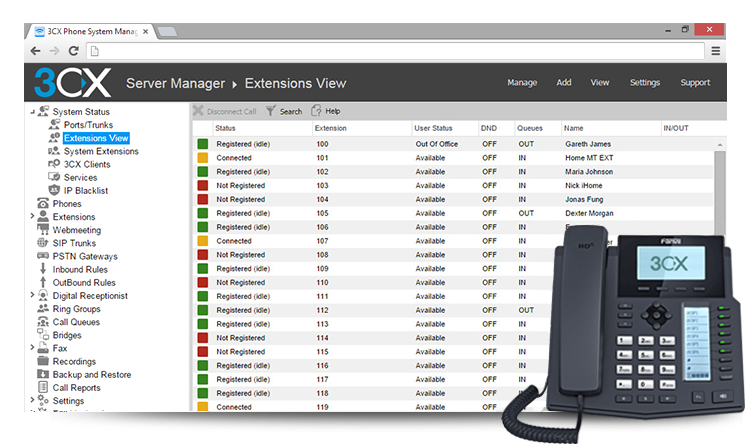Click the Recordings folder icon
The image size is (747, 447).
(43, 361)
